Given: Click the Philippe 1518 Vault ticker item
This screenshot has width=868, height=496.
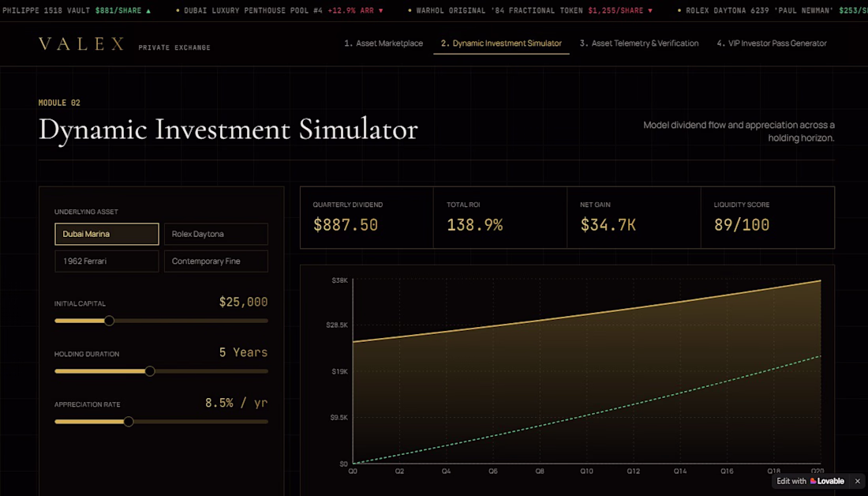Looking at the screenshot, I should click(x=77, y=10).
